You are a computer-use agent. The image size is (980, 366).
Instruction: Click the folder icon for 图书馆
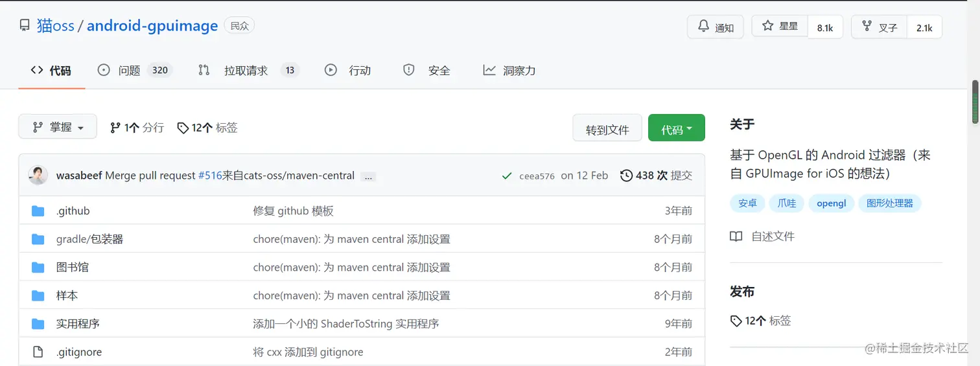[38, 267]
